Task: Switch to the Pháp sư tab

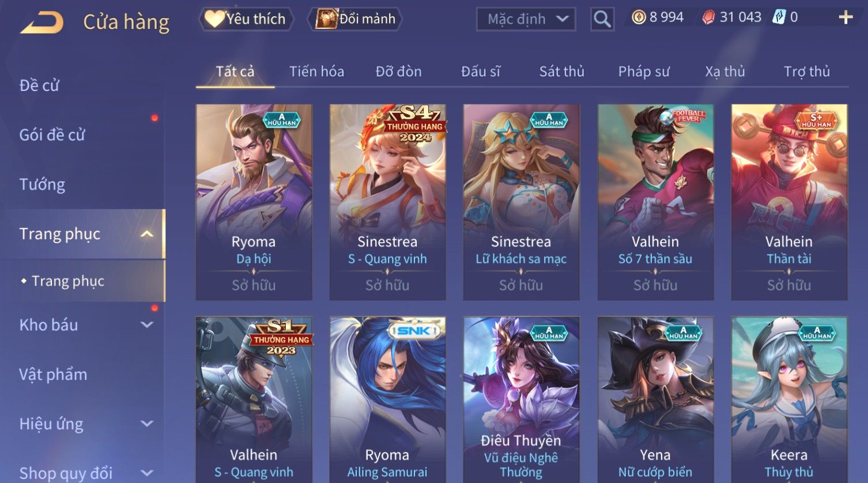Action: tap(644, 71)
